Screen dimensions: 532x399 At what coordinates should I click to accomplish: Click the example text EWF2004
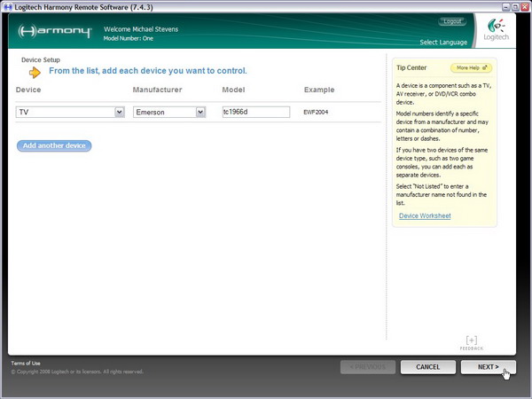316,112
